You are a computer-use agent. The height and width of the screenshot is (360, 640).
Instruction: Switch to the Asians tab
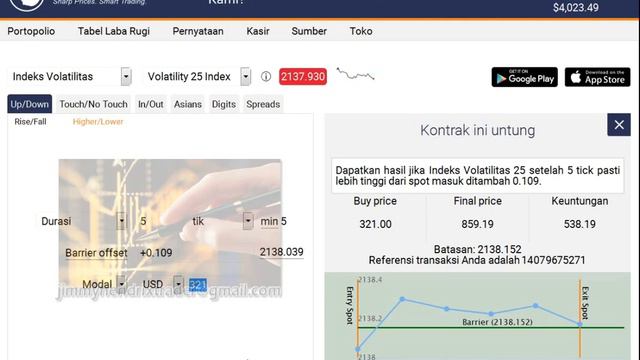coord(188,104)
